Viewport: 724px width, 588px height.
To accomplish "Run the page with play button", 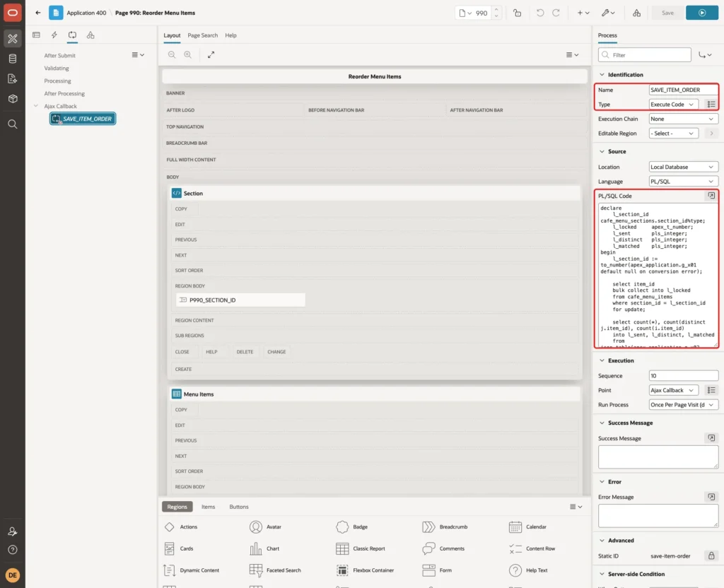I will click(702, 13).
